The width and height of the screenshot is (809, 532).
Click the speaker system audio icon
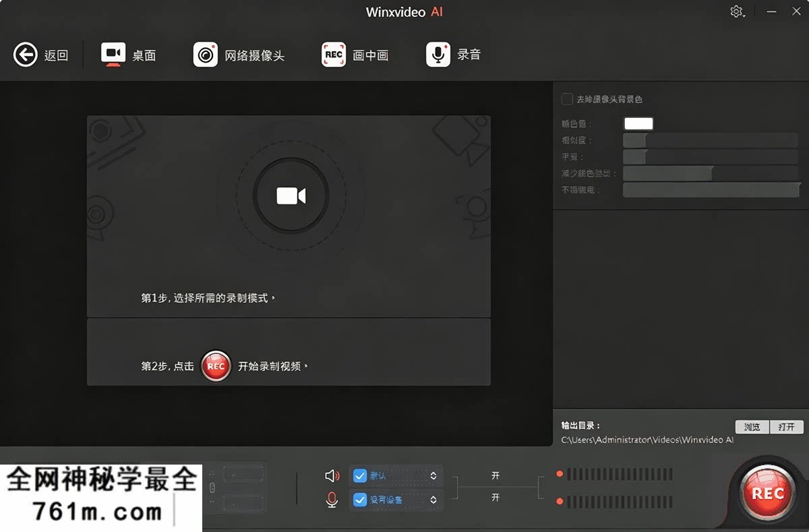coord(332,476)
